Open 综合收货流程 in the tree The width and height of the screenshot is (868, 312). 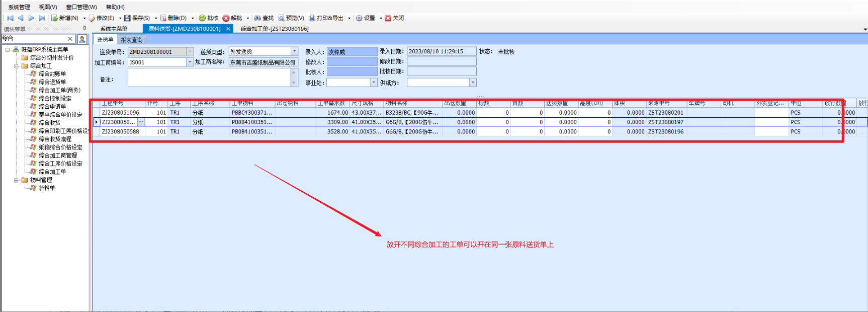point(55,139)
